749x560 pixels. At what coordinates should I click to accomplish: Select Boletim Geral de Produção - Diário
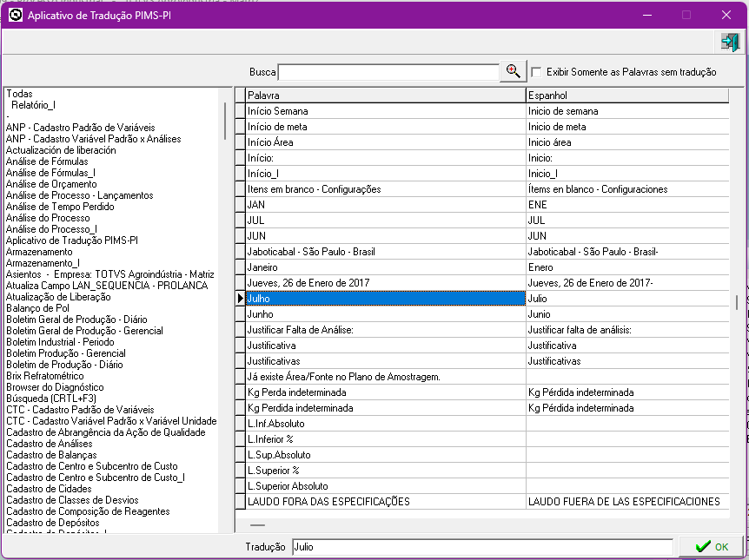(76, 320)
